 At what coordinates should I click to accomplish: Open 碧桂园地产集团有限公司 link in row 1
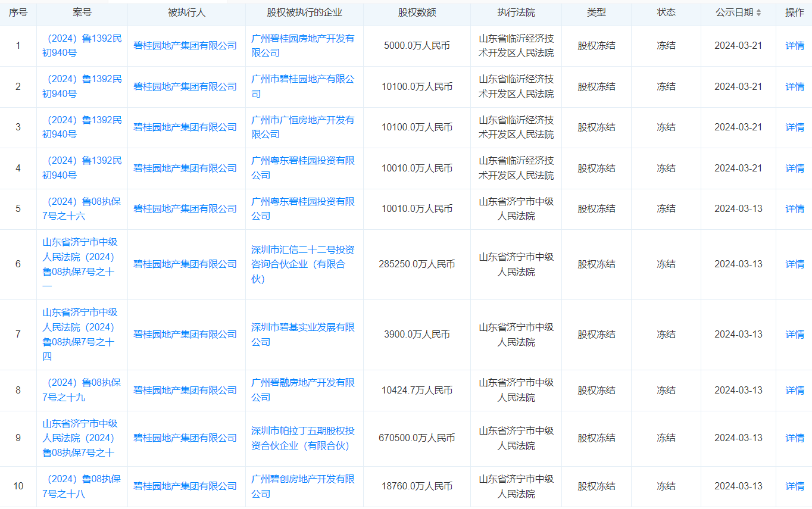coord(185,46)
